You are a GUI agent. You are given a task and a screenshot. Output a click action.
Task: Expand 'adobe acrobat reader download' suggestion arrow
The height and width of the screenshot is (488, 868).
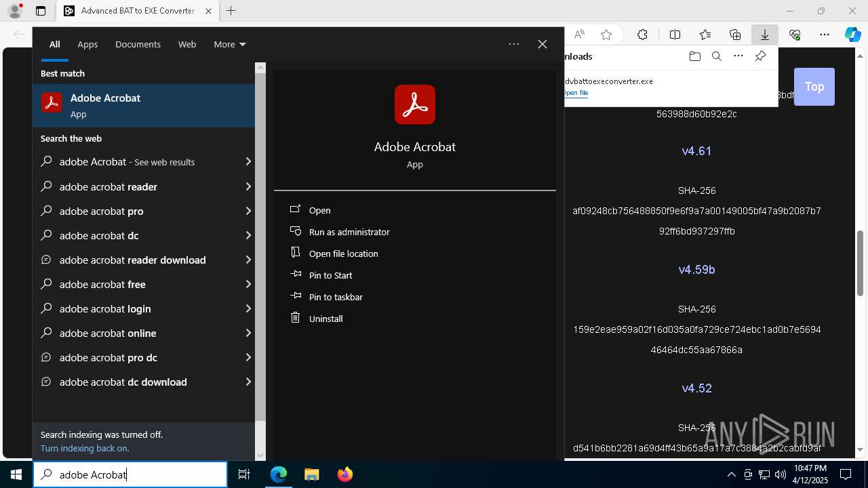click(x=248, y=260)
